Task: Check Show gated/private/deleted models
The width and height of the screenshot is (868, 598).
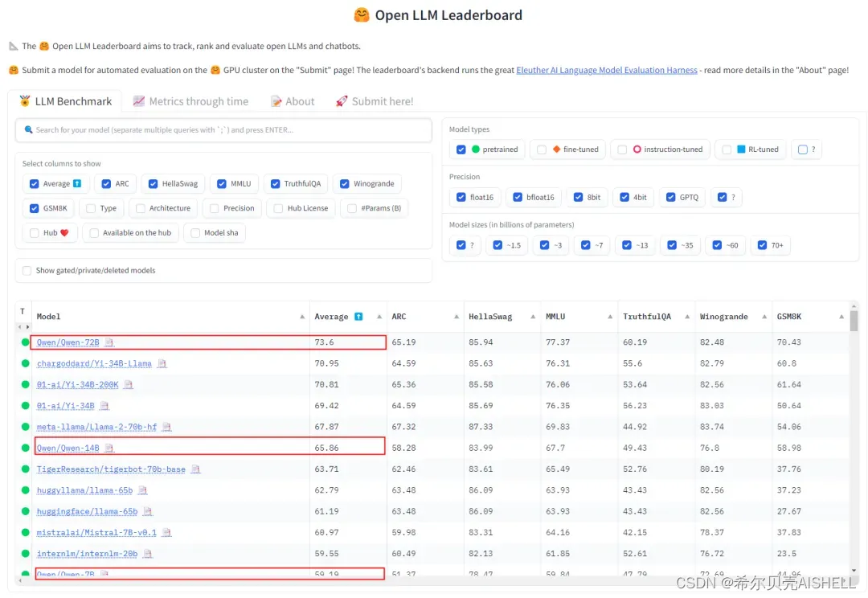Action: (27, 271)
